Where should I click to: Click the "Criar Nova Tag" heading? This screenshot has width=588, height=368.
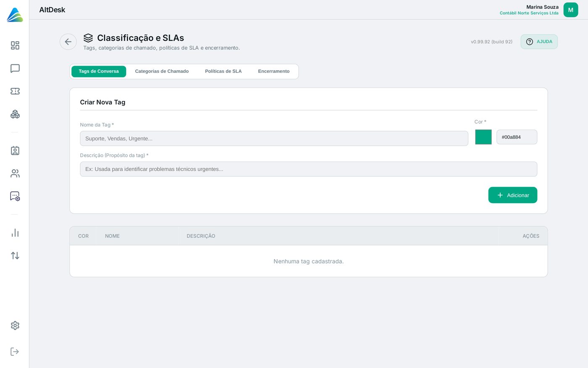(102, 102)
